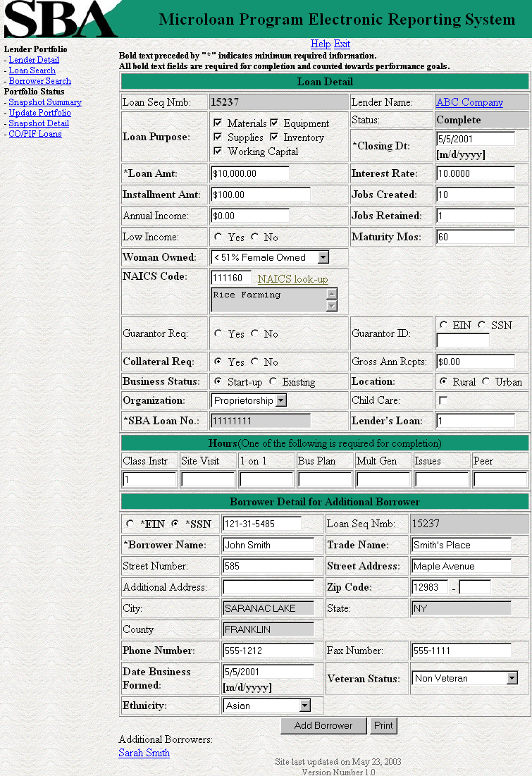This screenshot has width=532, height=776.
Task: Click the SBA logo
Action: [x=61, y=19]
